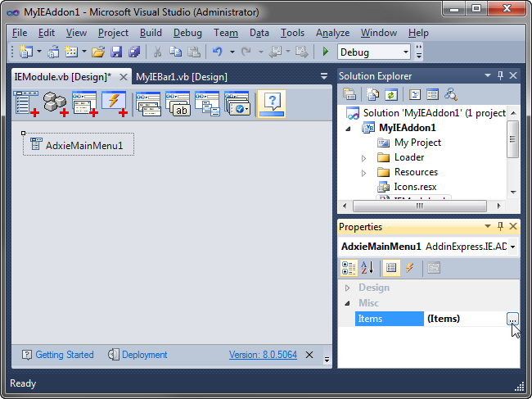Show Properties list in Properties window

pos(391,268)
